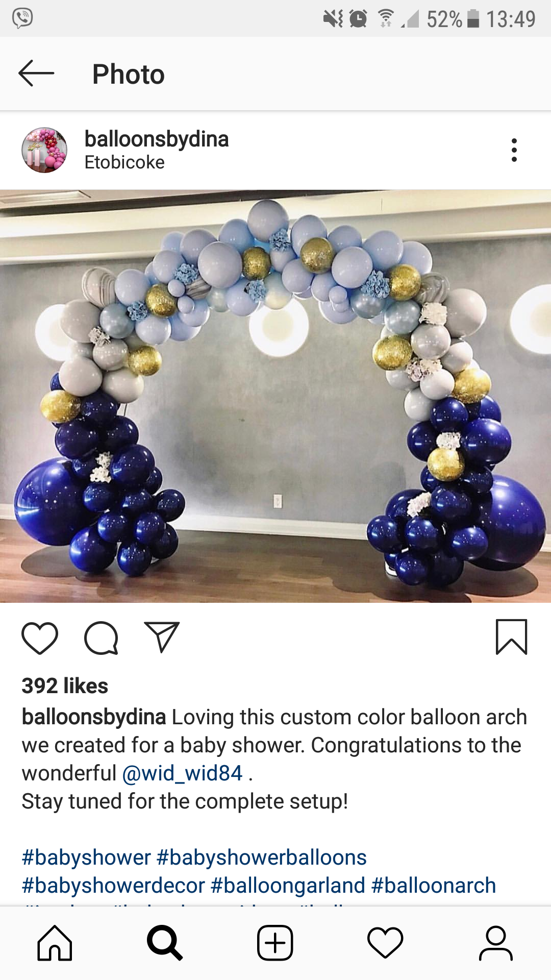The height and width of the screenshot is (980, 551).
Task: View the balloonsbydina profile picture
Action: point(44,150)
